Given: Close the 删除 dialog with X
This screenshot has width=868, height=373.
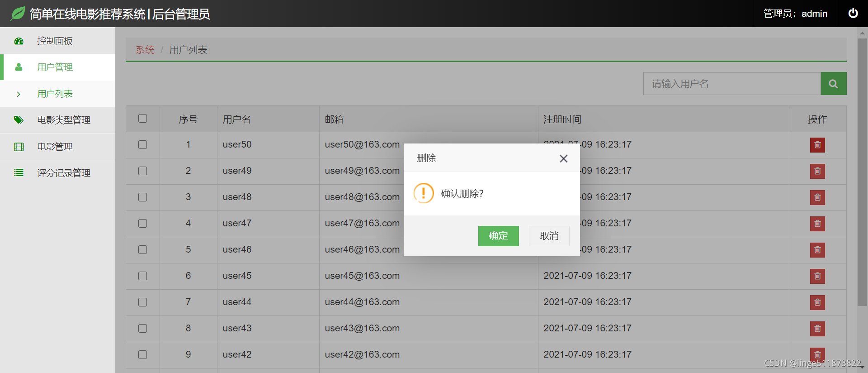Looking at the screenshot, I should [x=563, y=158].
